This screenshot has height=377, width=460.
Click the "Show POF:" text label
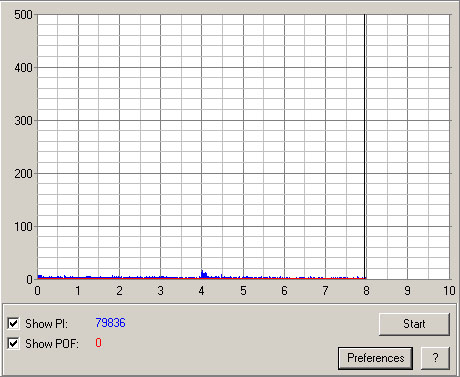coord(52,344)
